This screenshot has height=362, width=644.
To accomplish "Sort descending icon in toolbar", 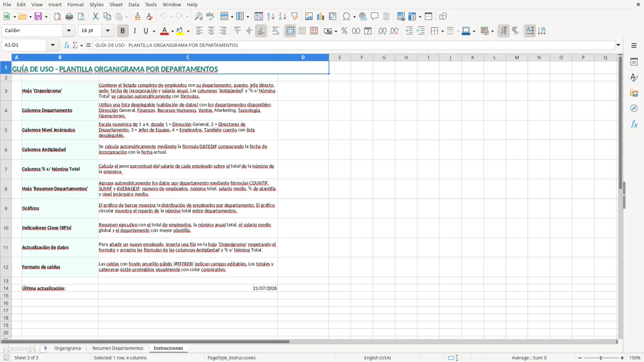I will point(282,17).
